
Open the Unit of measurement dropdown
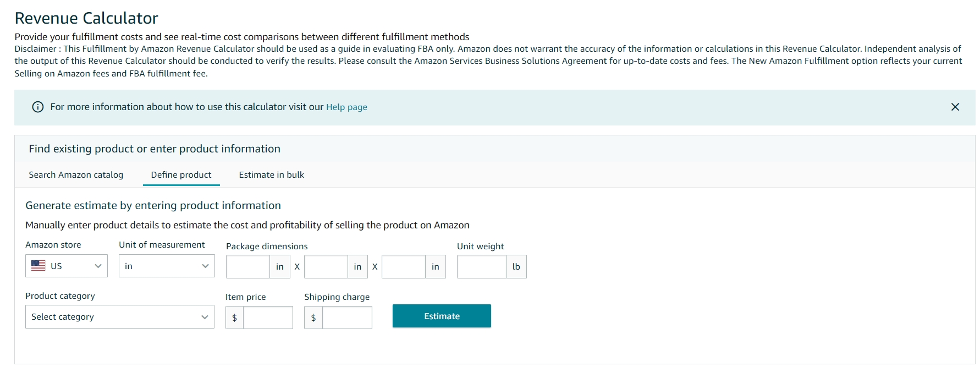click(167, 266)
